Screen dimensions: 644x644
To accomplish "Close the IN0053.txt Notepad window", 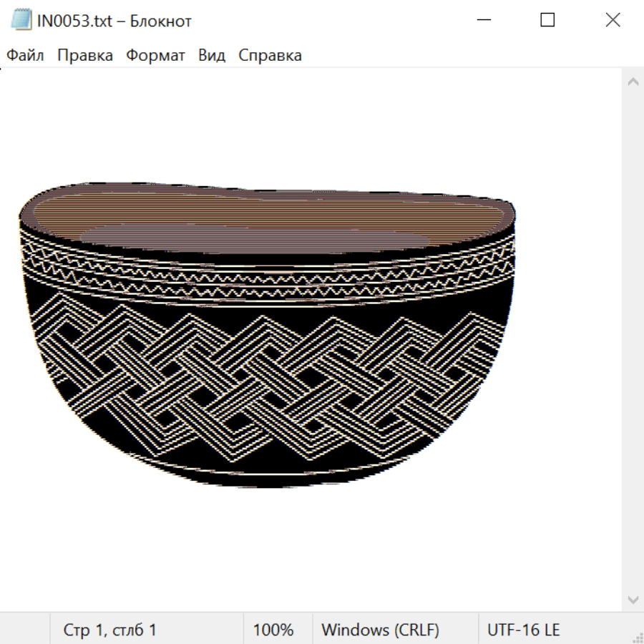I will [x=613, y=20].
